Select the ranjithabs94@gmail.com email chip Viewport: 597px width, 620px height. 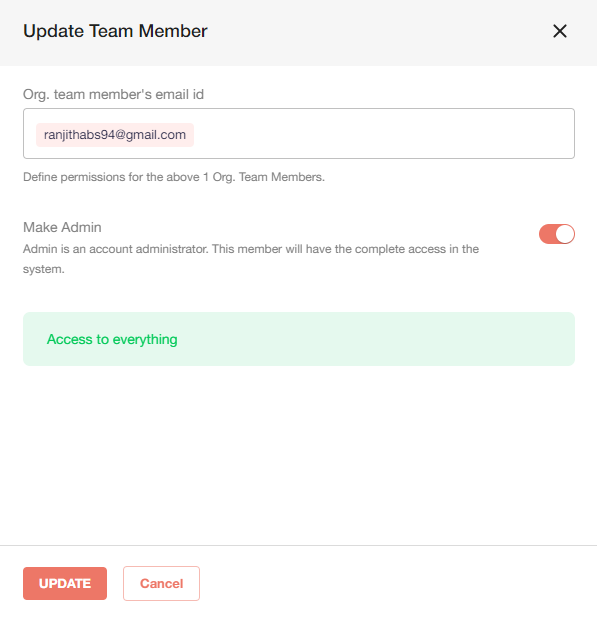[115, 135]
